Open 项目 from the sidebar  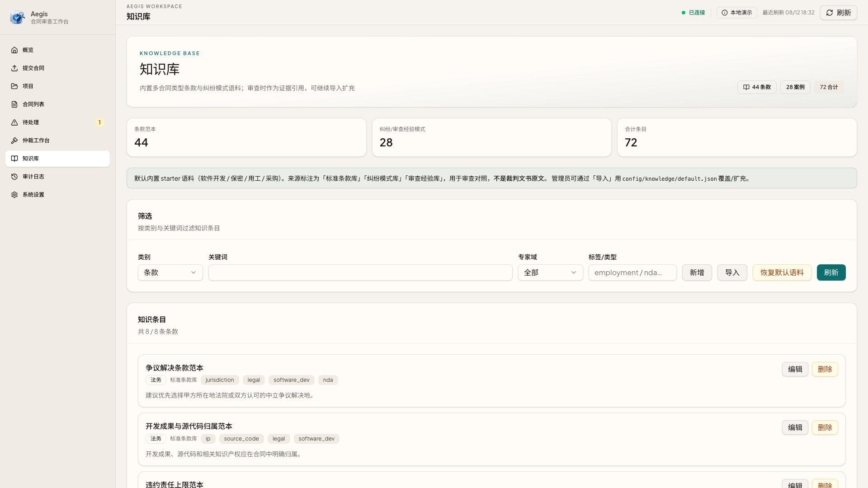pyautogui.click(x=57, y=86)
